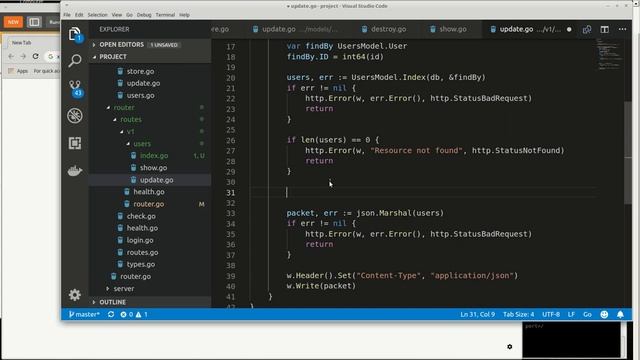Show errors and warnings in status bar

point(133,314)
